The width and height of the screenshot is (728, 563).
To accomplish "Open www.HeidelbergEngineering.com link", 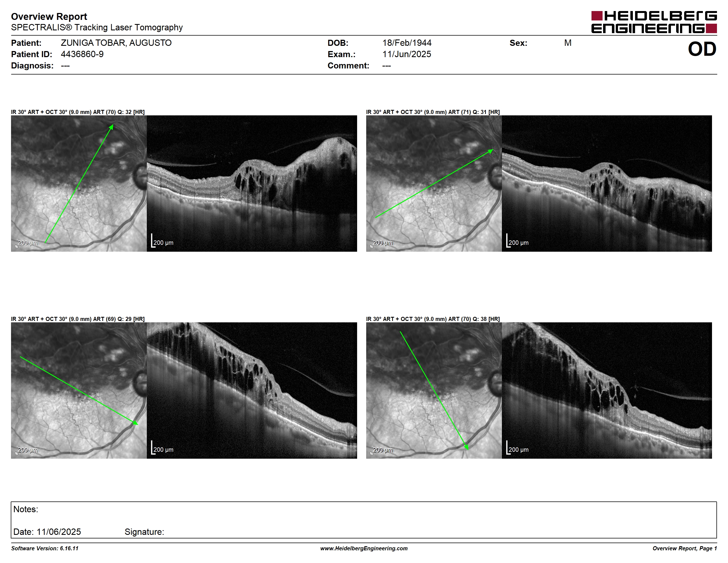I will [x=364, y=548].
